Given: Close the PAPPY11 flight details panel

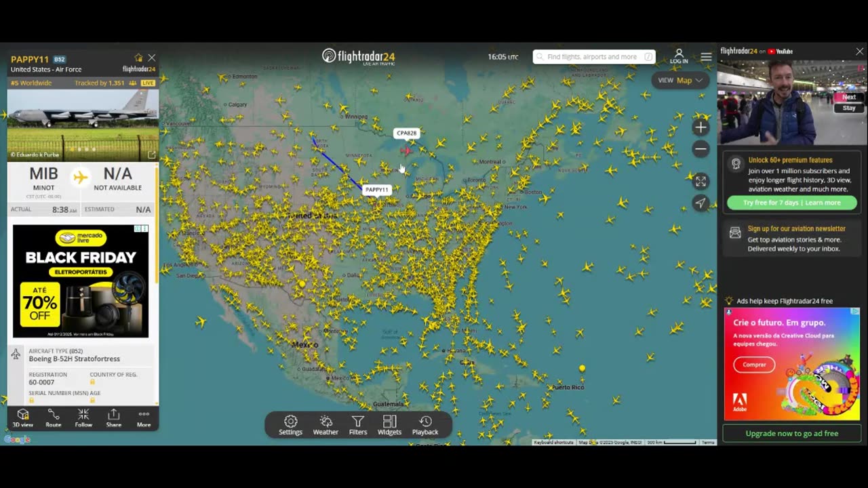Looking at the screenshot, I should (x=152, y=58).
